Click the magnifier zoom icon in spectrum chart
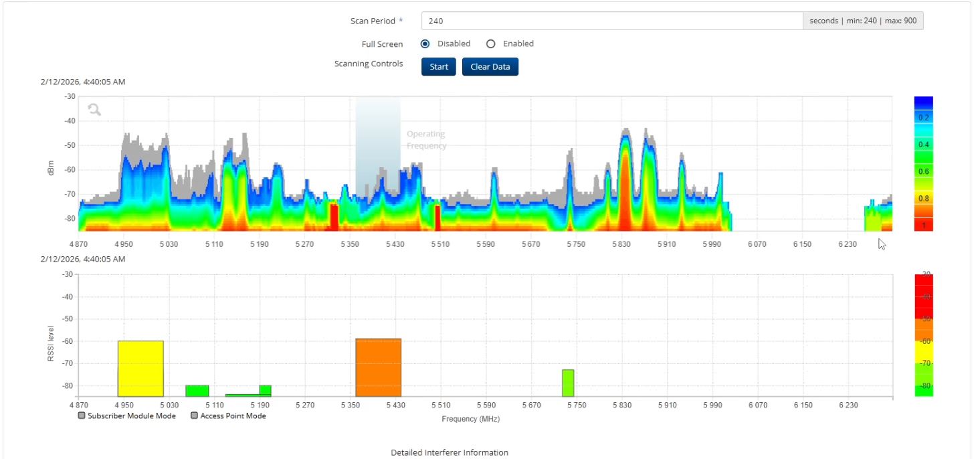 click(x=94, y=109)
